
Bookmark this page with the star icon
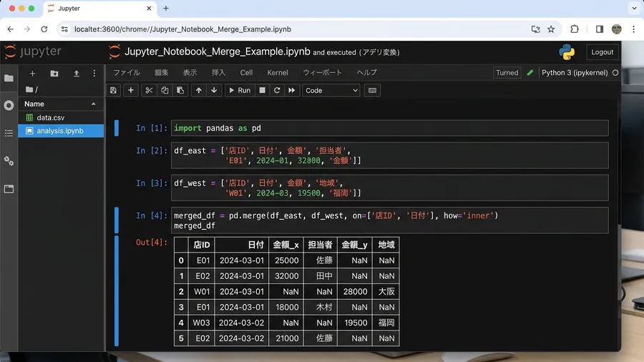pyautogui.click(x=551, y=29)
